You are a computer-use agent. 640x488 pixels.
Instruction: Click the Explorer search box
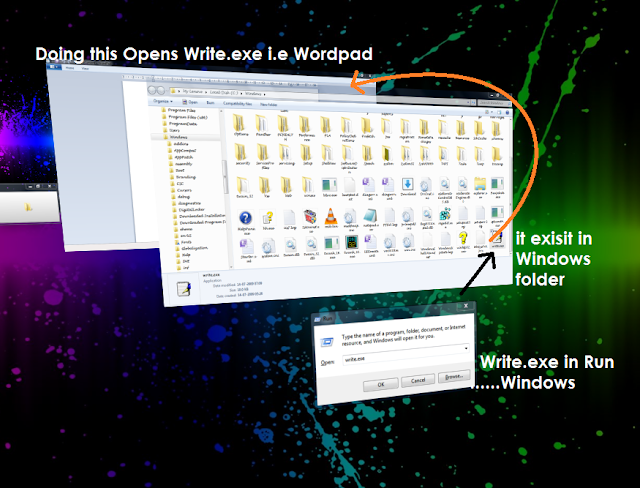click(x=494, y=102)
